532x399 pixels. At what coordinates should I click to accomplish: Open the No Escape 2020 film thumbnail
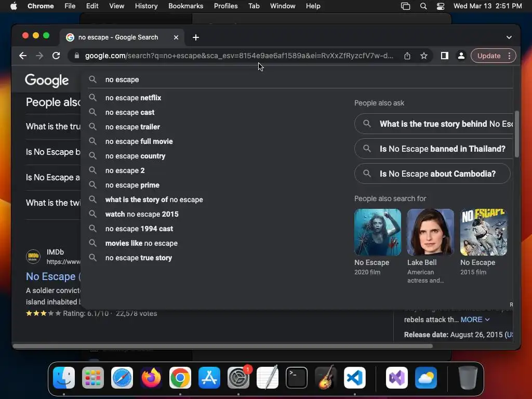pos(378,232)
